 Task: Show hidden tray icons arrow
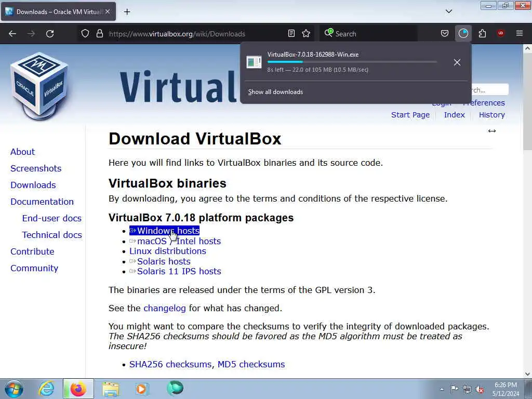[442, 389]
